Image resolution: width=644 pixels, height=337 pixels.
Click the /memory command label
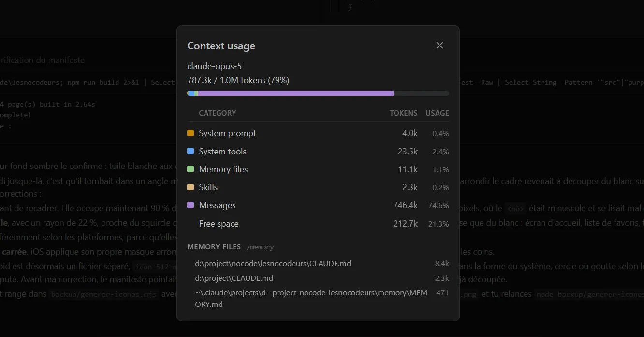pyautogui.click(x=260, y=247)
